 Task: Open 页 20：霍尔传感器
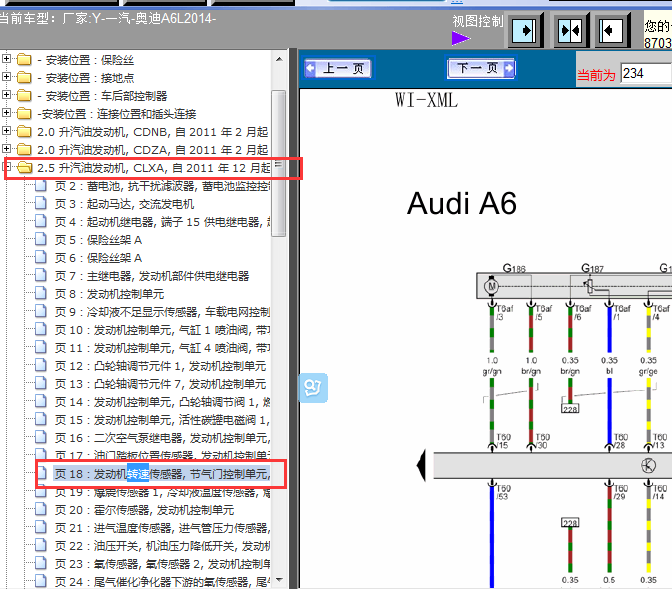click(144, 510)
